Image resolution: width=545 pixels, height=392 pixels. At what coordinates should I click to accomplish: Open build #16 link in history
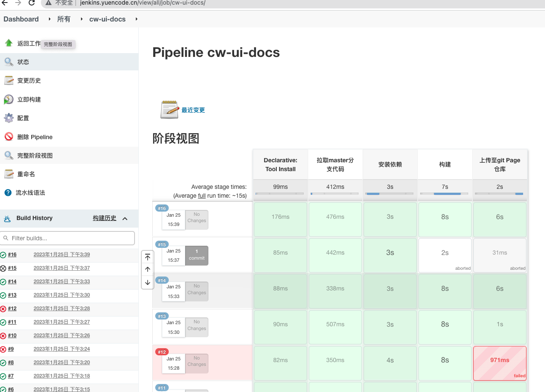coord(12,255)
